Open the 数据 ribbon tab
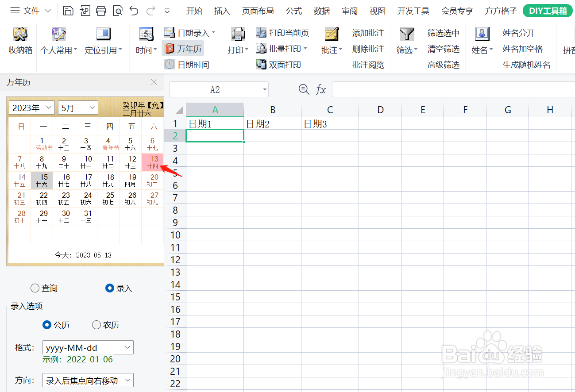Screen dimensions: 575x392 coord(322,11)
